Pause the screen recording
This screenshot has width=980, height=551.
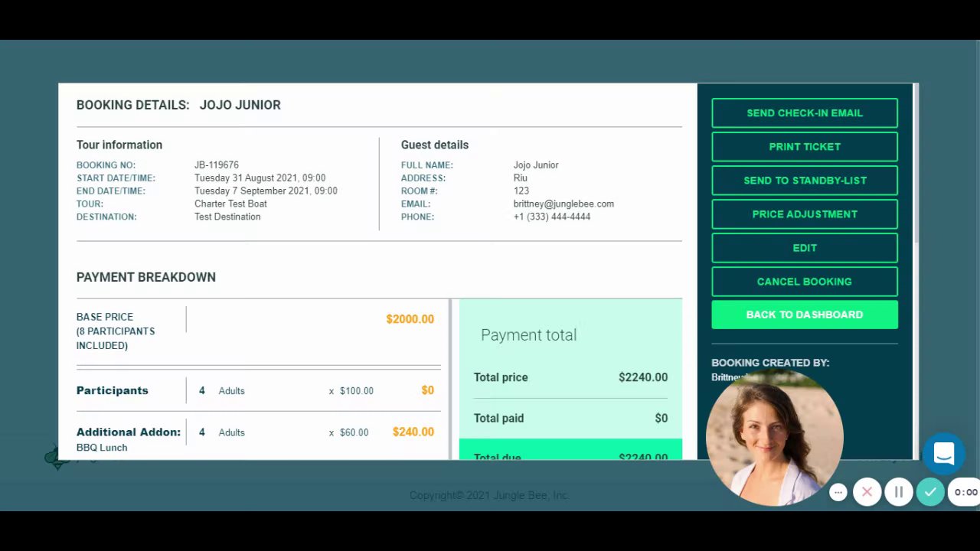pos(899,492)
